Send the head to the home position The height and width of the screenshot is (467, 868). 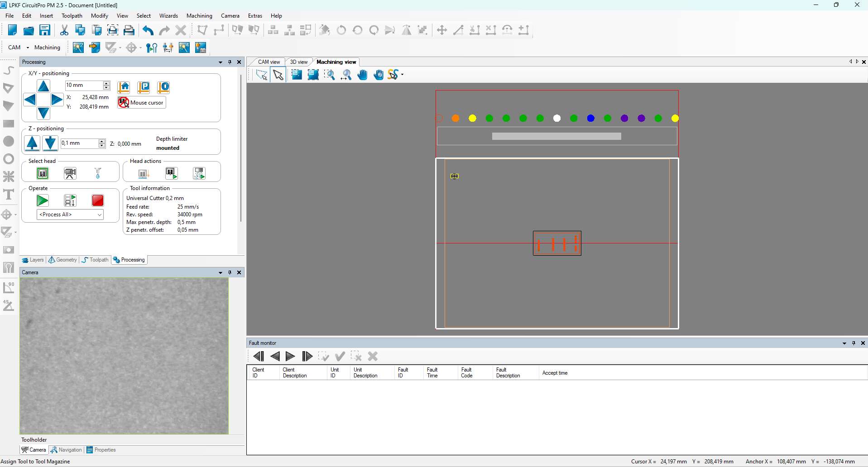tap(124, 87)
